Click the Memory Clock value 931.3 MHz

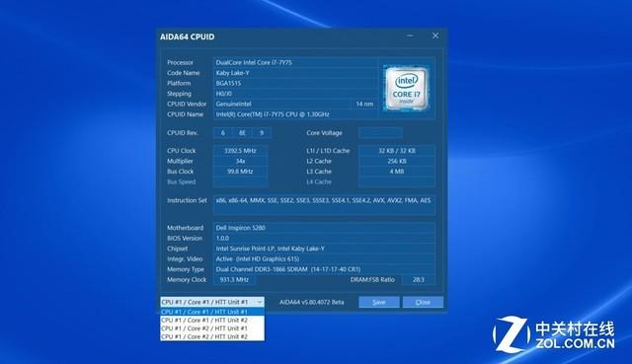click(x=234, y=280)
